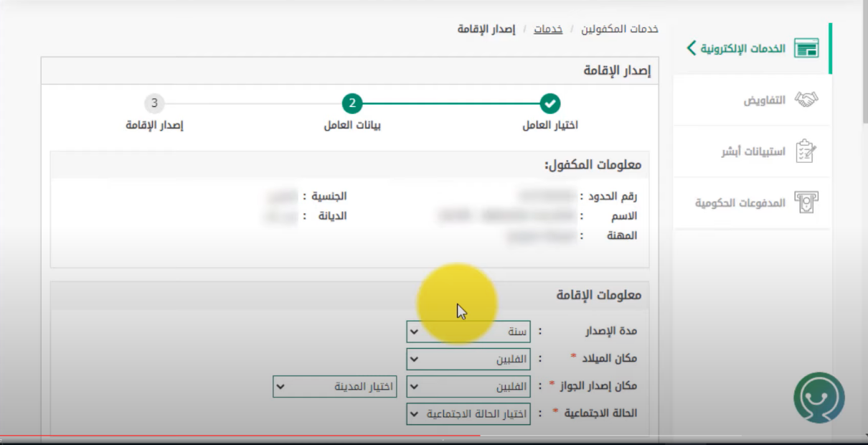Click خدمات breadcrumb link
Screen dimensions: 868x445
pos(548,29)
